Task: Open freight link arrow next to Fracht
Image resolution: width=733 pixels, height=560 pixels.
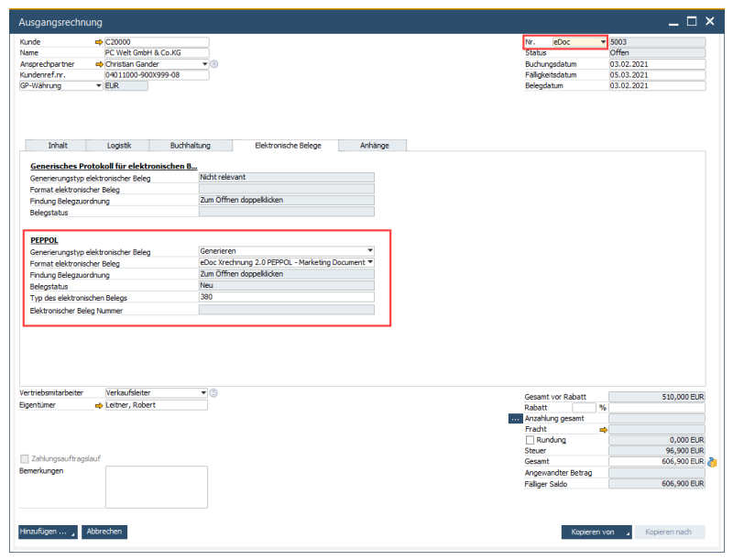Action: coord(603,430)
